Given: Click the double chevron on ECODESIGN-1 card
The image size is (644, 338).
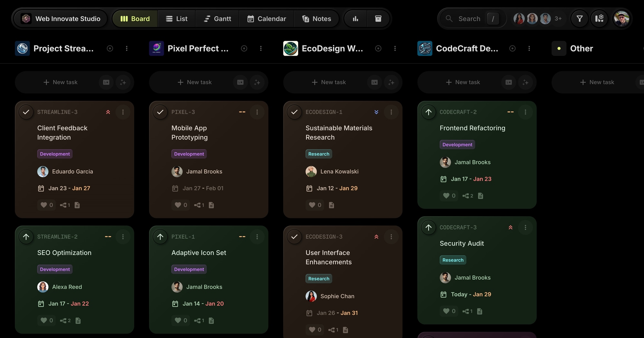Looking at the screenshot, I should [376, 112].
